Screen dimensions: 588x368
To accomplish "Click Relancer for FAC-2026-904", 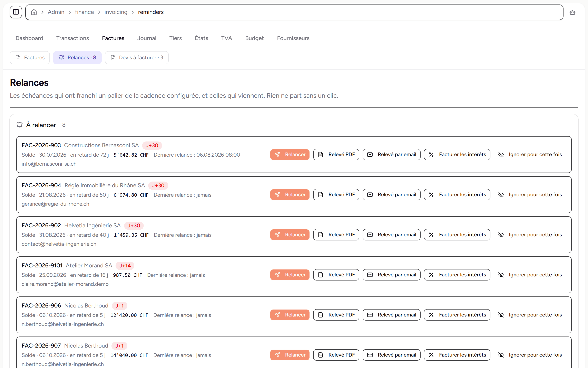I will point(290,195).
